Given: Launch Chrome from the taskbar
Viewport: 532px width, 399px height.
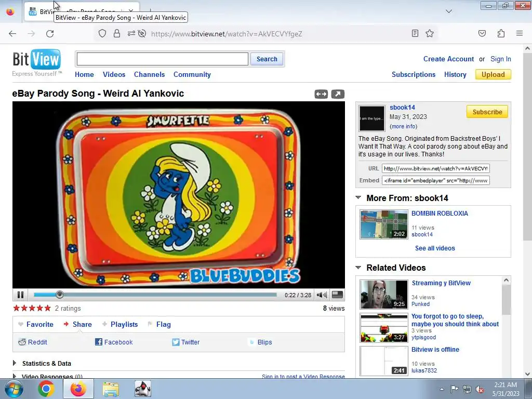Looking at the screenshot, I should click(46, 389).
